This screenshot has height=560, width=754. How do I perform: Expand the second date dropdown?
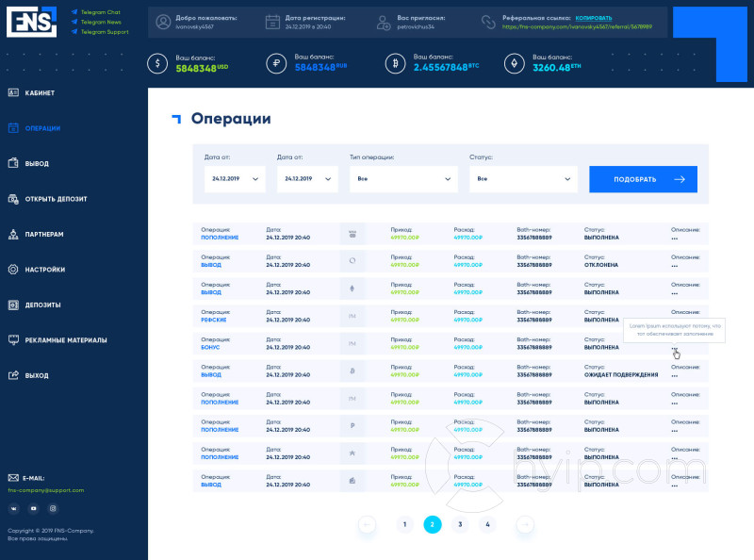click(x=307, y=179)
